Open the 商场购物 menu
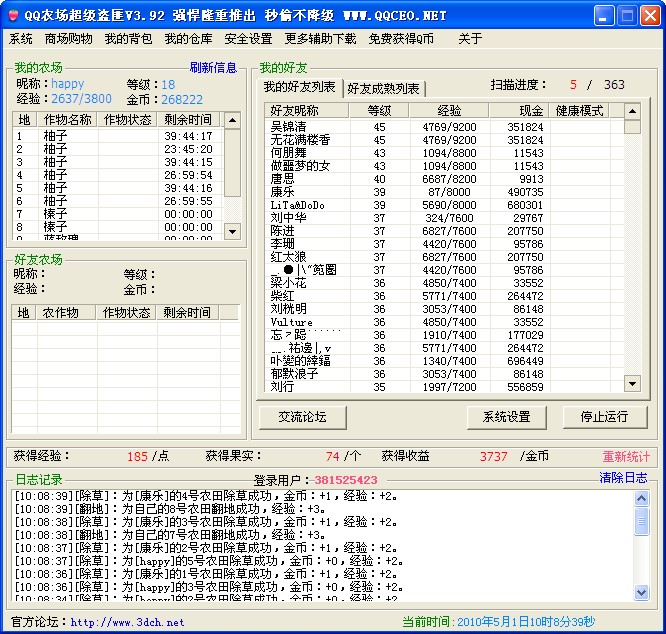This screenshot has width=666, height=634. 68,39
